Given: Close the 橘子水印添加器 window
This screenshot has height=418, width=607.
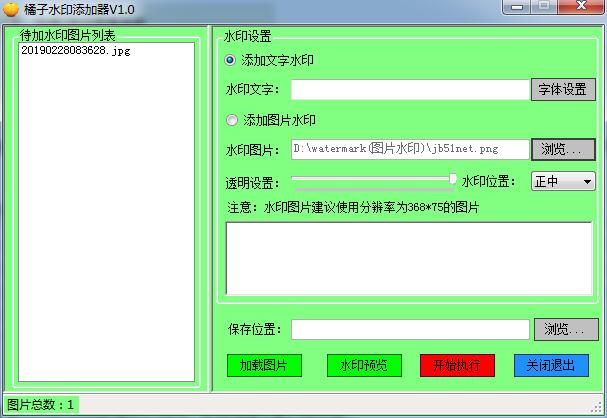Looking at the screenshot, I should 581,7.
